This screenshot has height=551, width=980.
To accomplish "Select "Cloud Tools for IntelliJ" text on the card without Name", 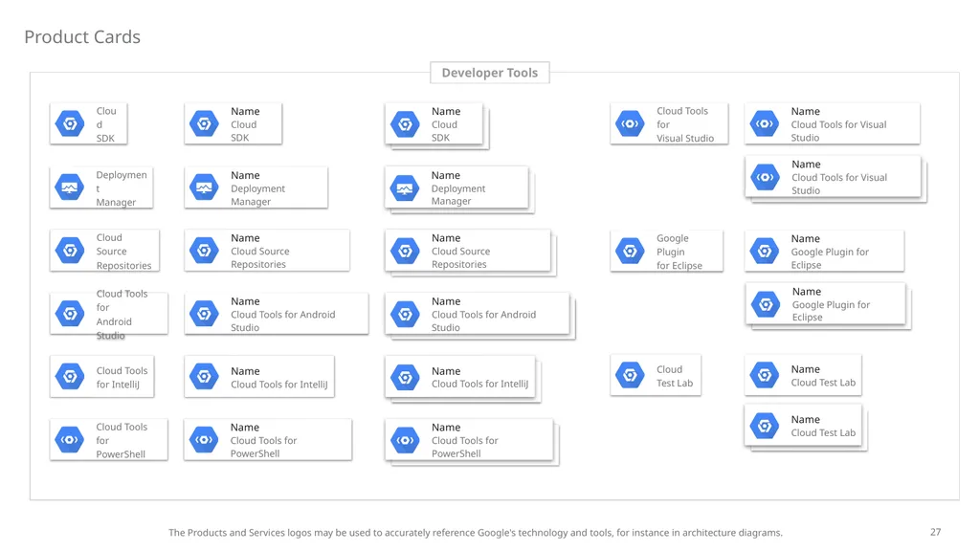I will pos(122,377).
